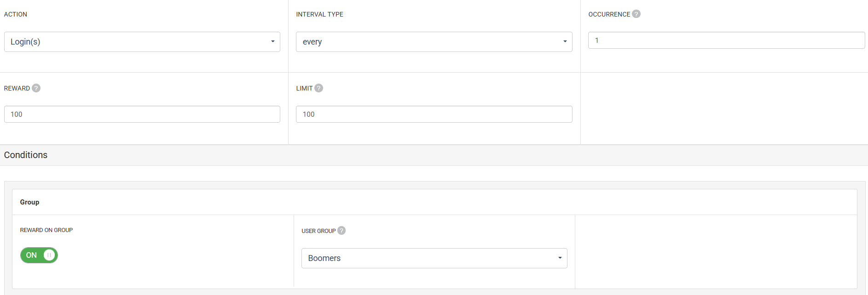Open the Action dropdown showing Login(s)

(x=142, y=42)
